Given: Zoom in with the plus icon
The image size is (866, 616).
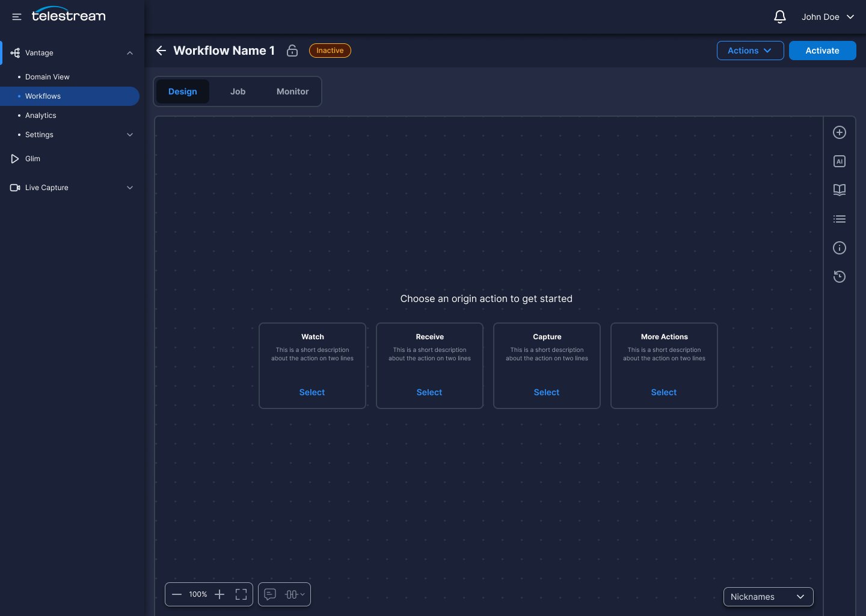Looking at the screenshot, I should click(220, 594).
